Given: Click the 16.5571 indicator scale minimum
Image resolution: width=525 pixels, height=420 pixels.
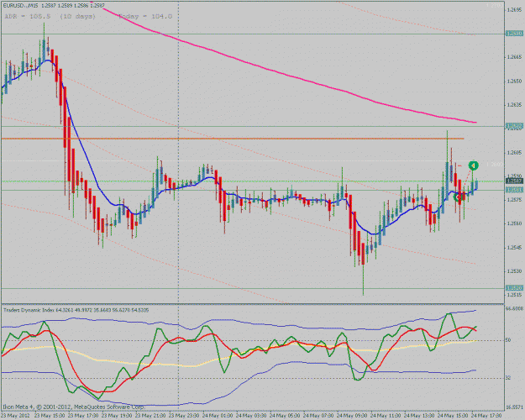Looking at the screenshot, I should [515, 407].
